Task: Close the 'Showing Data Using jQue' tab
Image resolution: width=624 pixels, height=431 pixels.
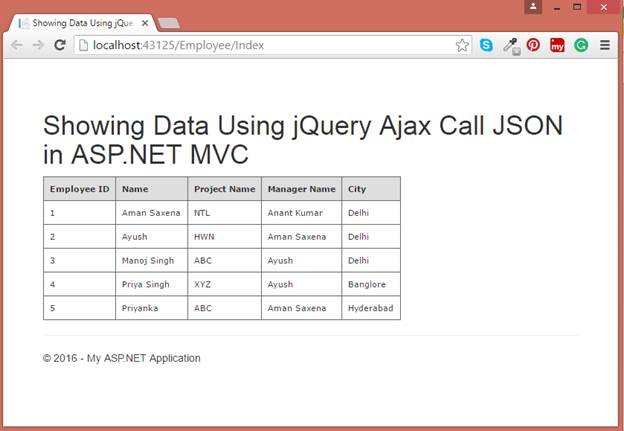Action: click(x=145, y=23)
